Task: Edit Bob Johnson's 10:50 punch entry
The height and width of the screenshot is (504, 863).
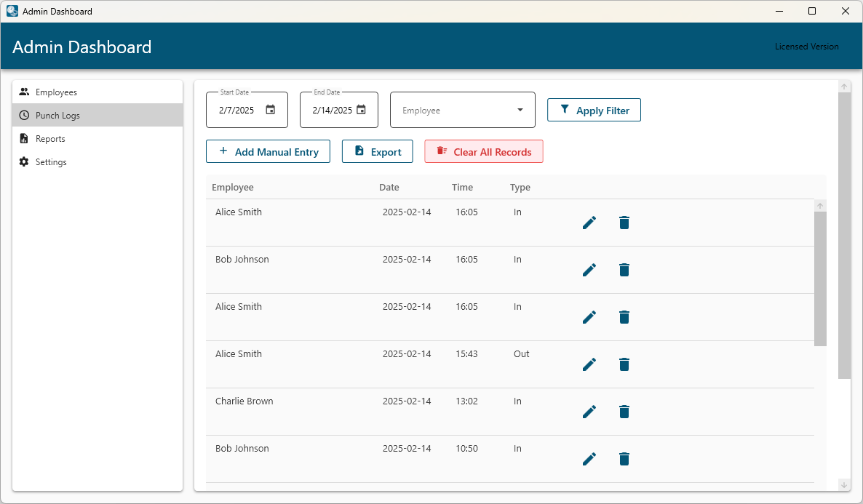Action: coord(589,459)
